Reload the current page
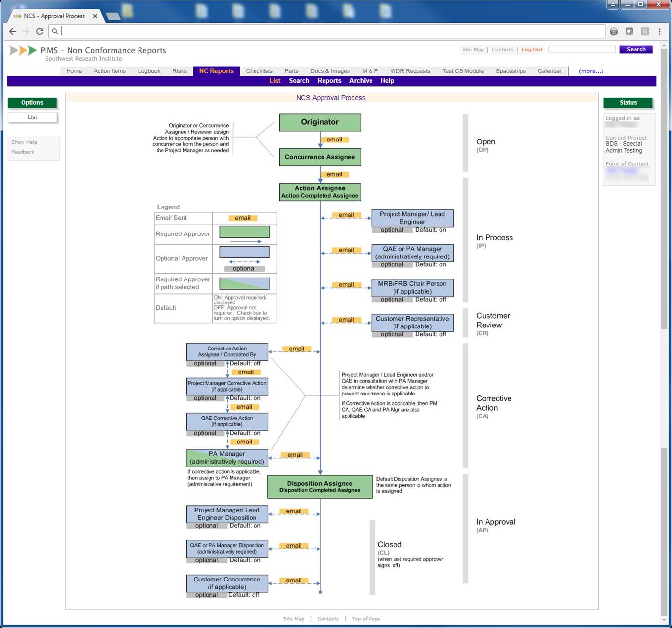Image resolution: width=672 pixels, height=628 pixels. 40,31
